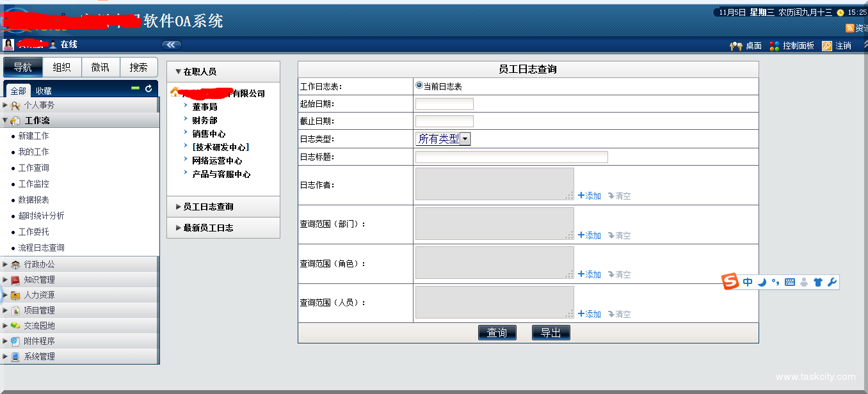This screenshot has height=394, width=868.
Task: Open the 所有类型 log type dropdown
Action: [x=465, y=139]
